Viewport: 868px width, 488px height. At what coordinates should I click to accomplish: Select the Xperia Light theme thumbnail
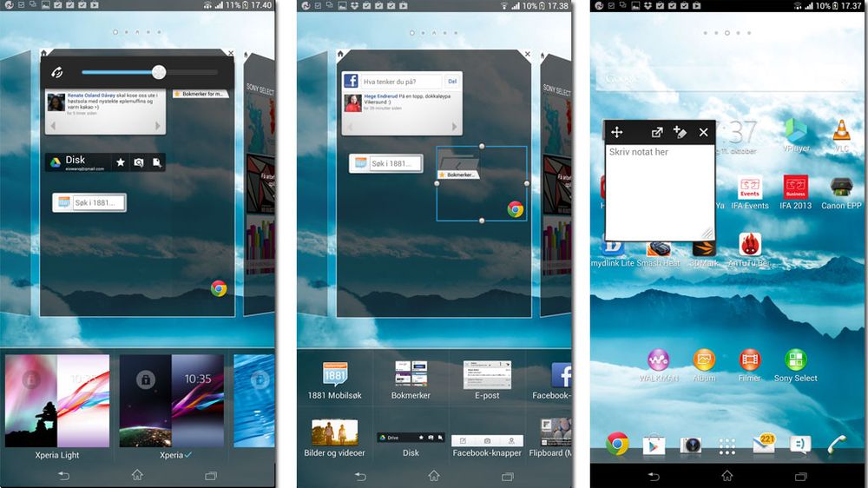[x=57, y=401]
